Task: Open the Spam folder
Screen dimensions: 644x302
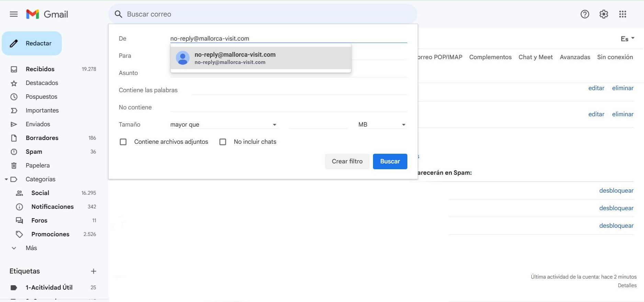Action: click(x=34, y=152)
